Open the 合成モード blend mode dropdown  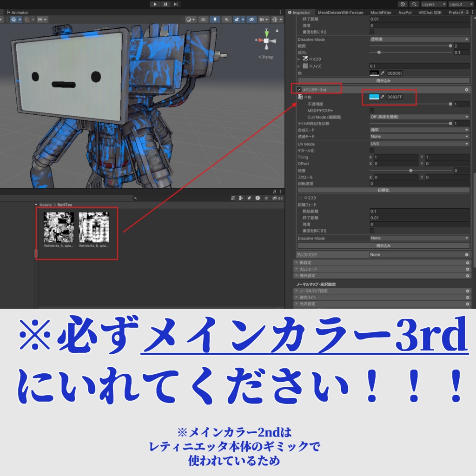(x=419, y=130)
